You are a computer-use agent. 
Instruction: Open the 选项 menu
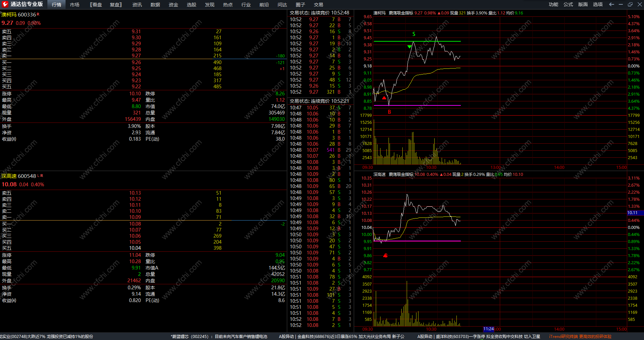tap(598, 4)
